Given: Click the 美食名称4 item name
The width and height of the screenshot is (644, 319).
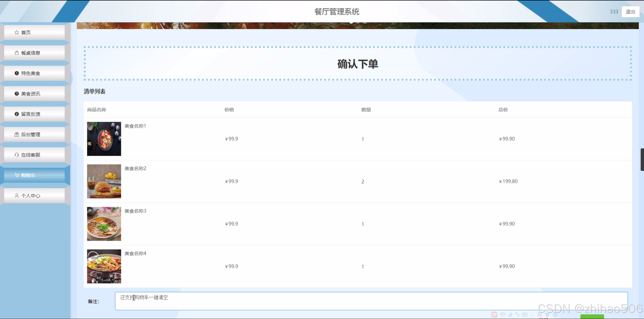Looking at the screenshot, I should pos(135,253).
